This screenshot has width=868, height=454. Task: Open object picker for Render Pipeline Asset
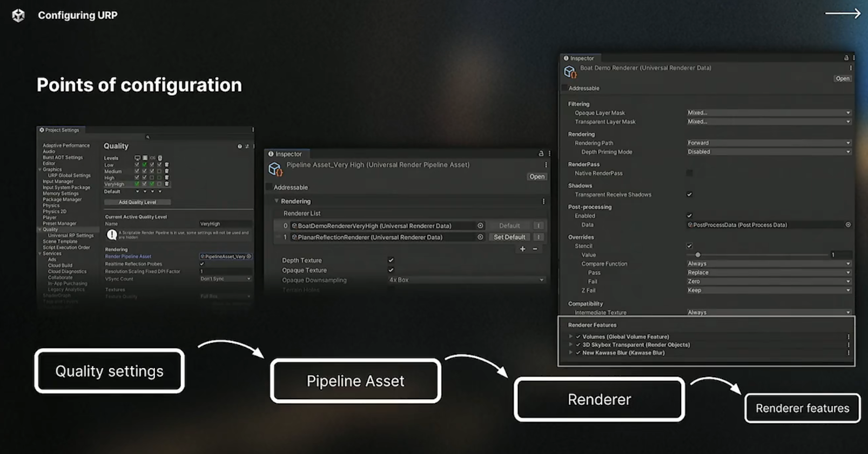coord(249,257)
